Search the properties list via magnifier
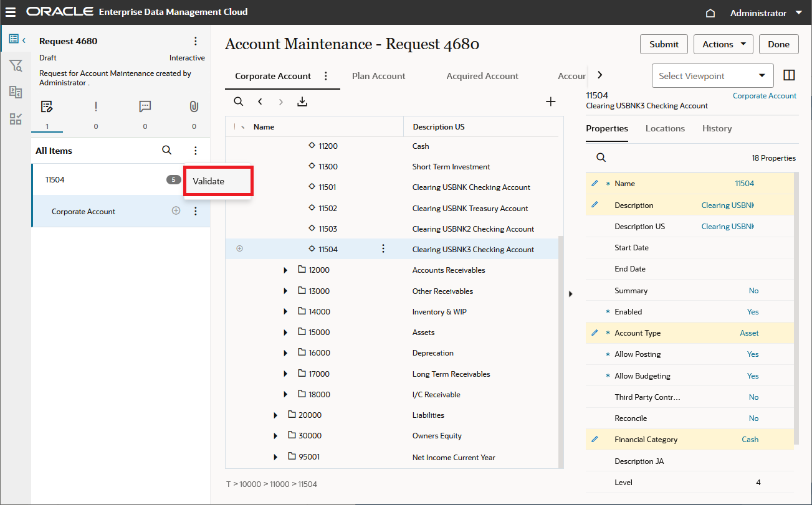Image resolution: width=812 pixels, height=505 pixels. [x=601, y=158]
